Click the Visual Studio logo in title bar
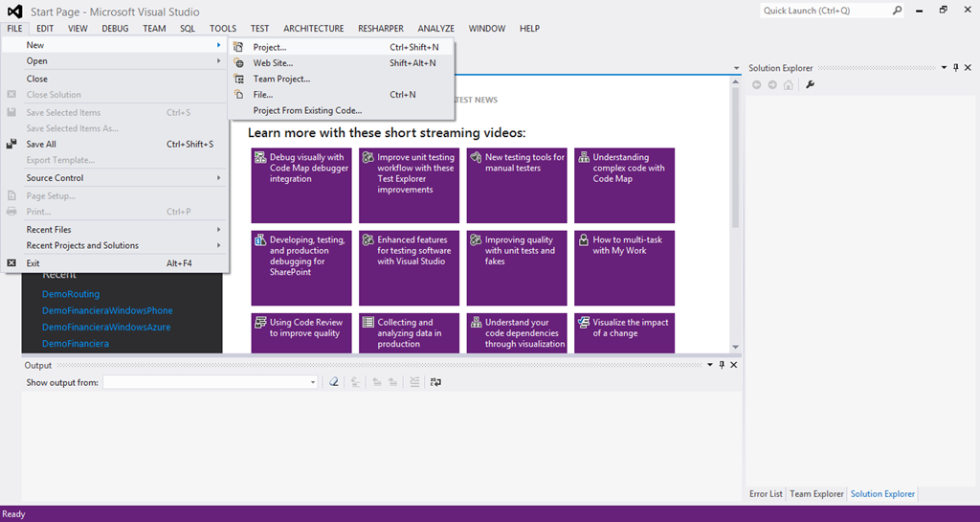This screenshot has width=980, height=522. 14,11
